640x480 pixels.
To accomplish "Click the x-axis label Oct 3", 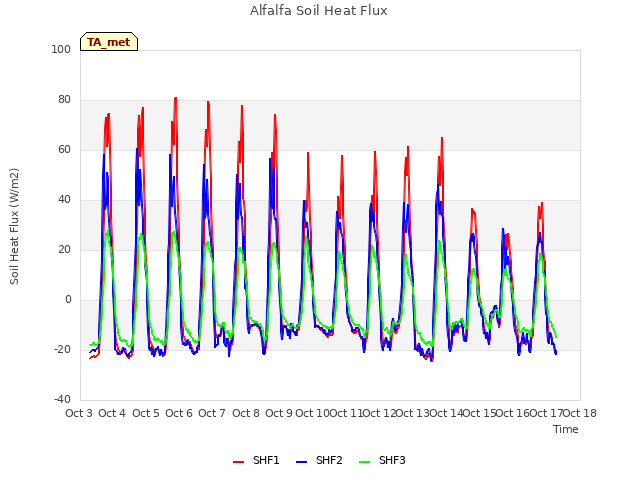I will click(79, 413).
